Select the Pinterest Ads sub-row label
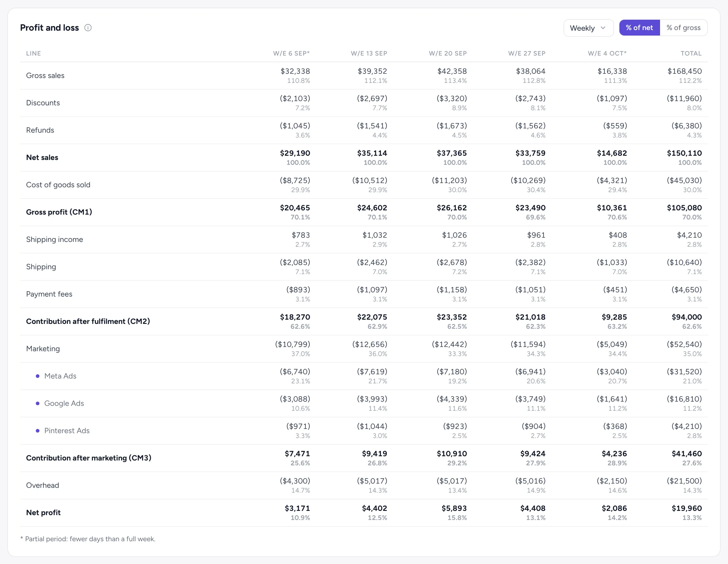728x564 pixels. click(67, 431)
